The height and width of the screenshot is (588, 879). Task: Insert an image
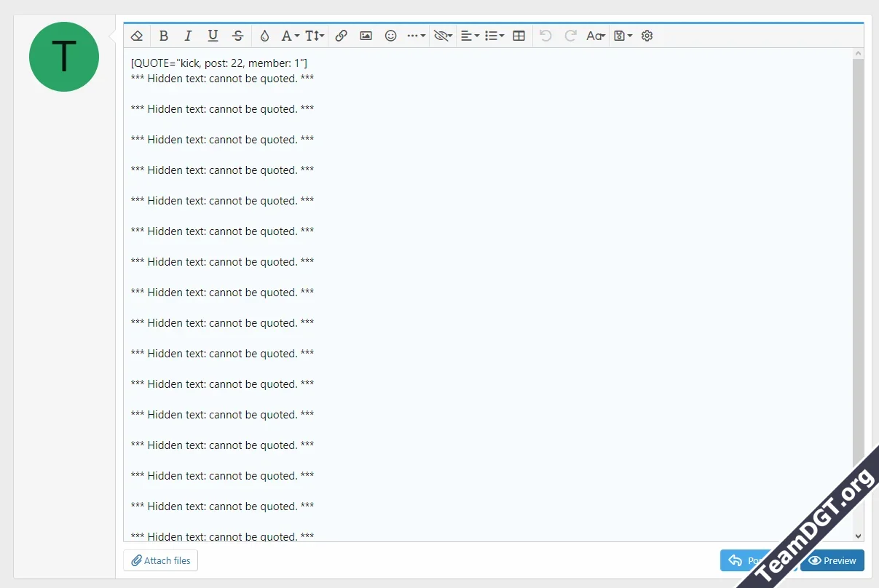pyautogui.click(x=366, y=35)
